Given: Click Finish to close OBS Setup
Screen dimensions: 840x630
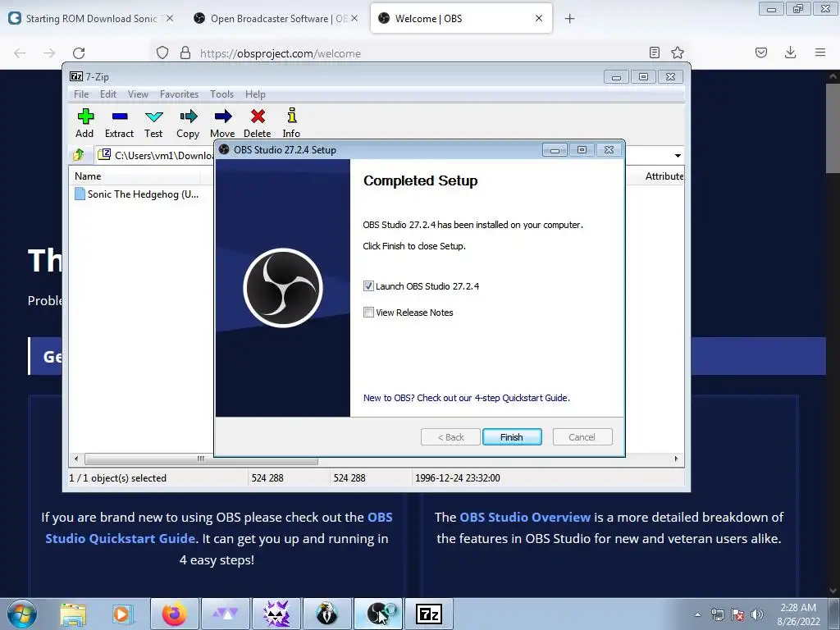Looking at the screenshot, I should [x=512, y=437].
